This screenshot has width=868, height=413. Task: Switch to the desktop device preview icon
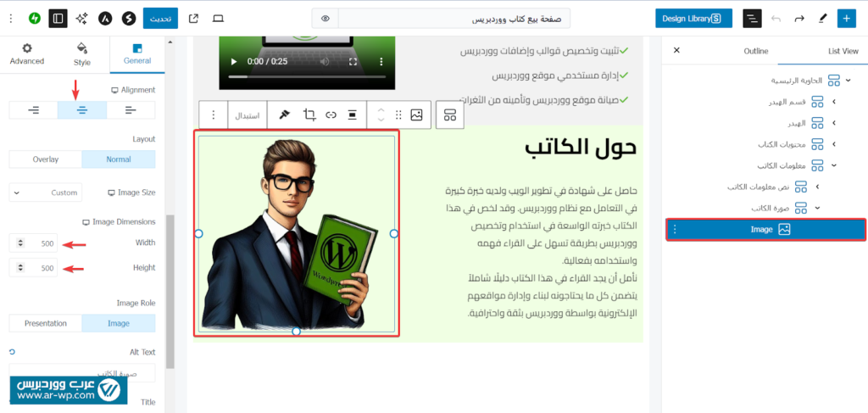(x=218, y=19)
